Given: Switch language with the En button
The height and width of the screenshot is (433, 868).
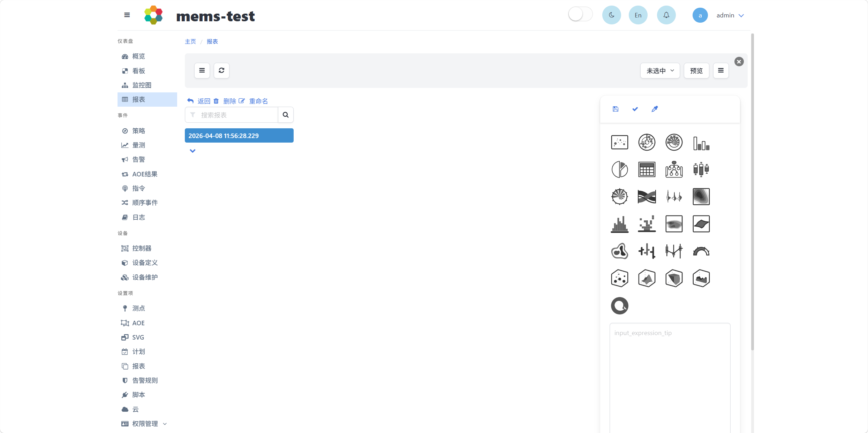Looking at the screenshot, I should 638,15.
